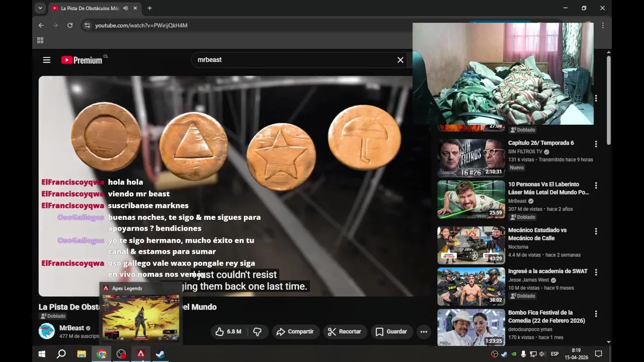Click the Chrome back arrow

(x=41, y=25)
